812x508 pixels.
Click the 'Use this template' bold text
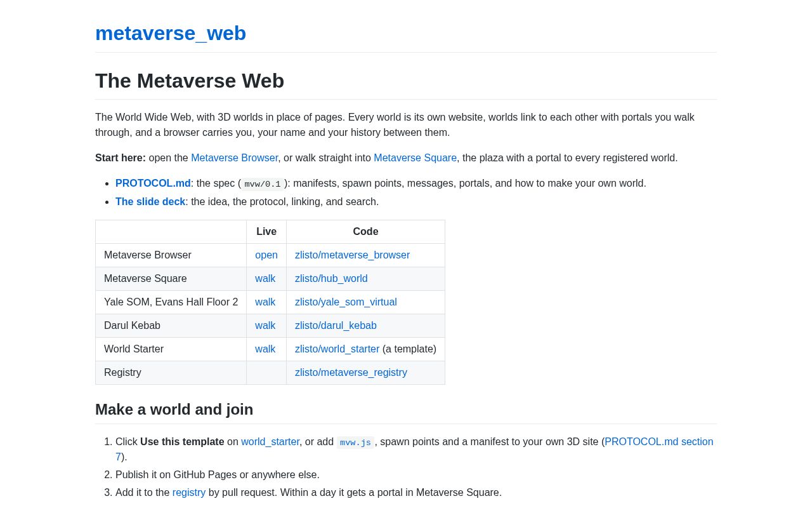(182, 441)
